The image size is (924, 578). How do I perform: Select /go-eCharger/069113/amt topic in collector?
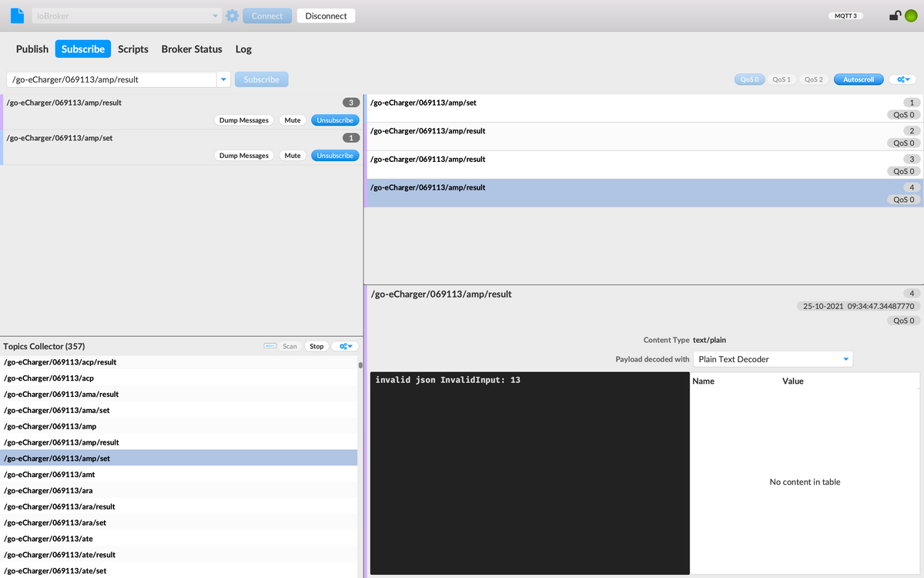tap(179, 475)
